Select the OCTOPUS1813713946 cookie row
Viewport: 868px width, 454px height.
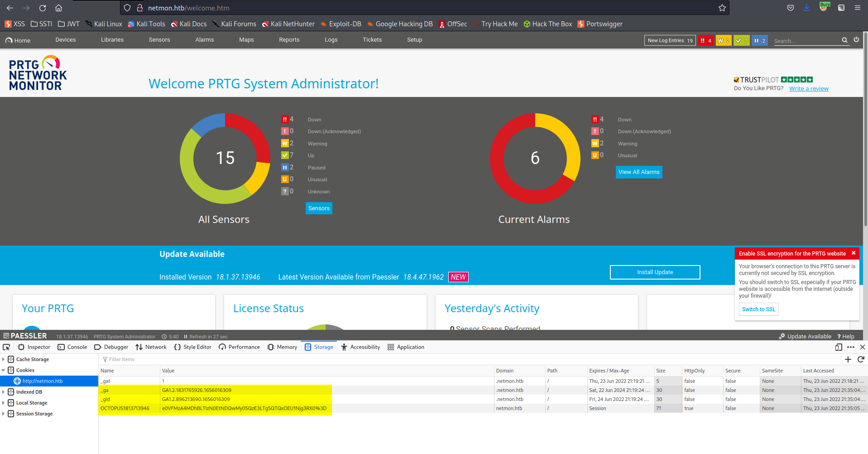[x=483, y=408]
